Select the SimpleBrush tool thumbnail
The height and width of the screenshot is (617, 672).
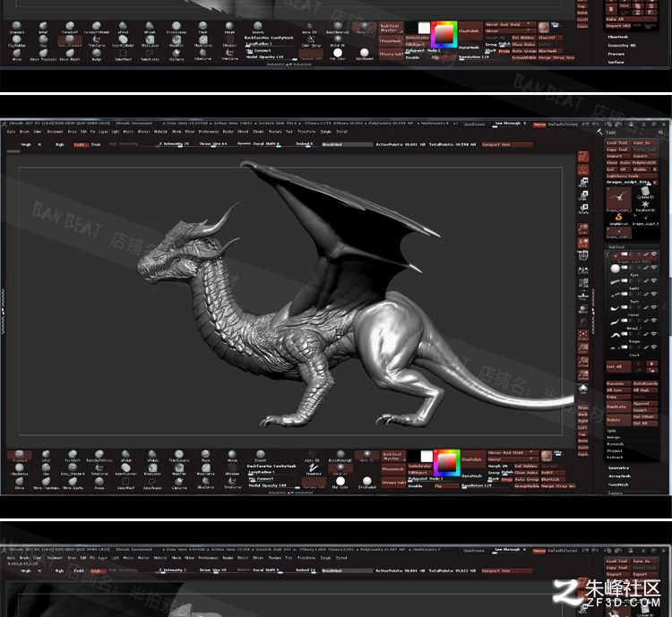coord(618,219)
